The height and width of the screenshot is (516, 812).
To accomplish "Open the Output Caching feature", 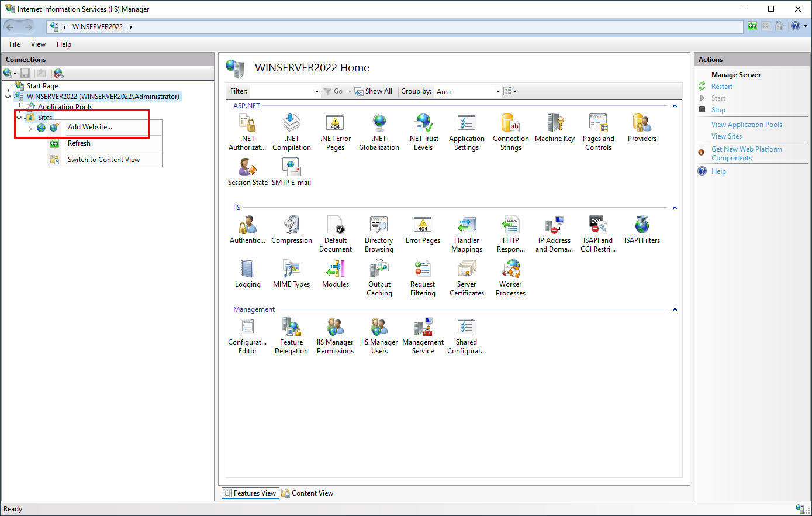I will pyautogui.click(x=379, y=278).
